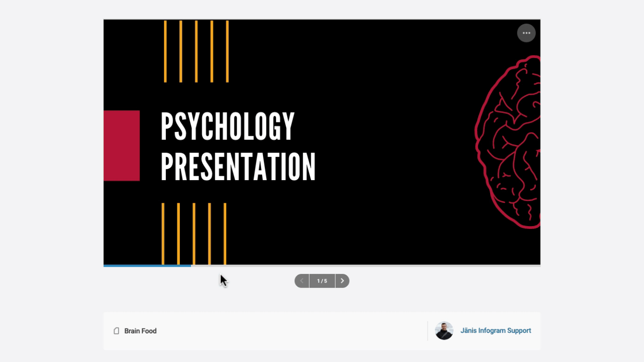Click the leftmost yellow line at the slide top
The height and width of the screenshot is (362, 644).
[165, 51]
